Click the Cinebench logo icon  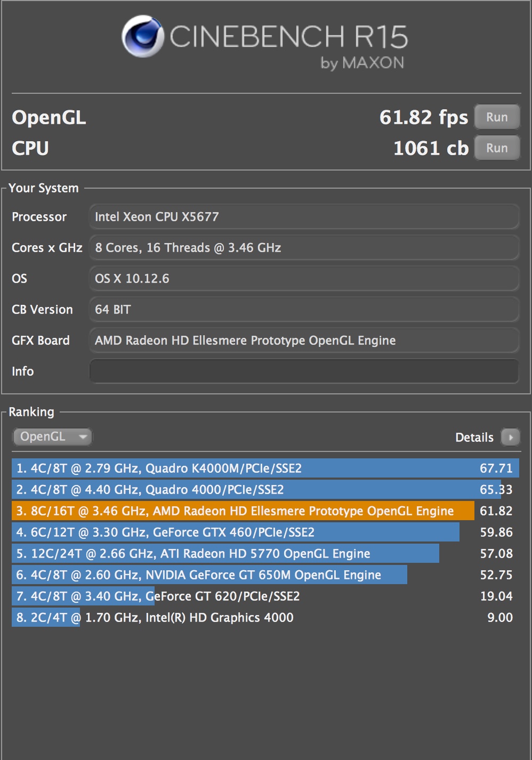[142, 36]
